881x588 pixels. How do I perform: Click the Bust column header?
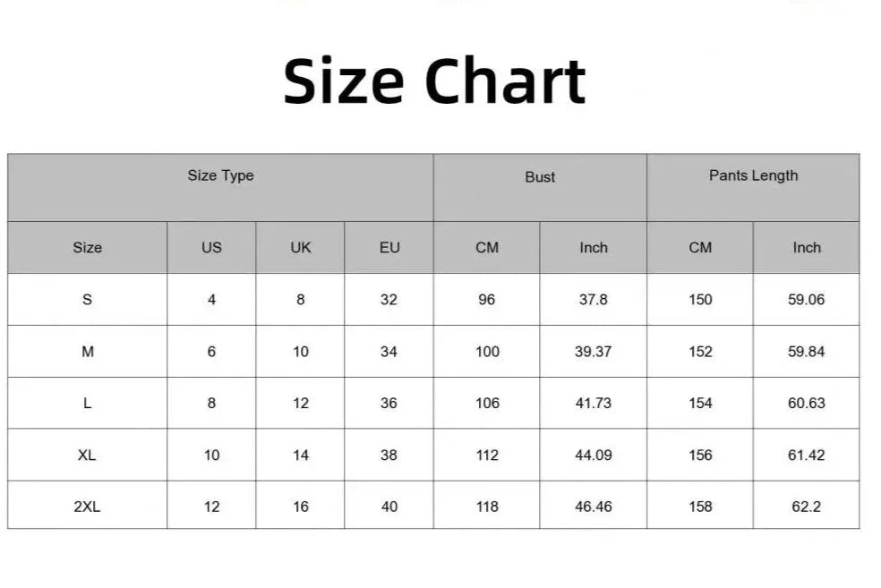[x=540, y=177]
